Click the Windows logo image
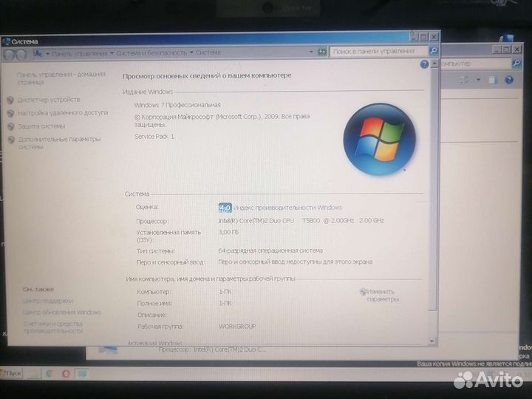The width and height of the screenshot is (532, 399). [x=379, y=139]
